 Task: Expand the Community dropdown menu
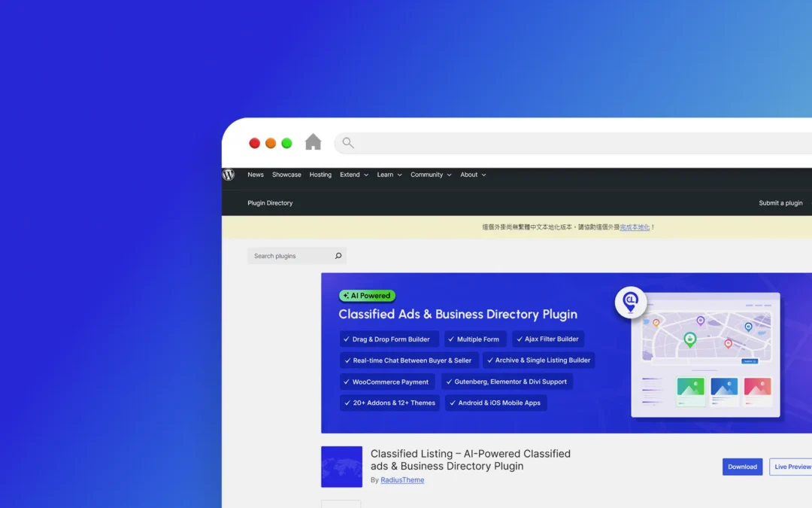coord(431,175)
